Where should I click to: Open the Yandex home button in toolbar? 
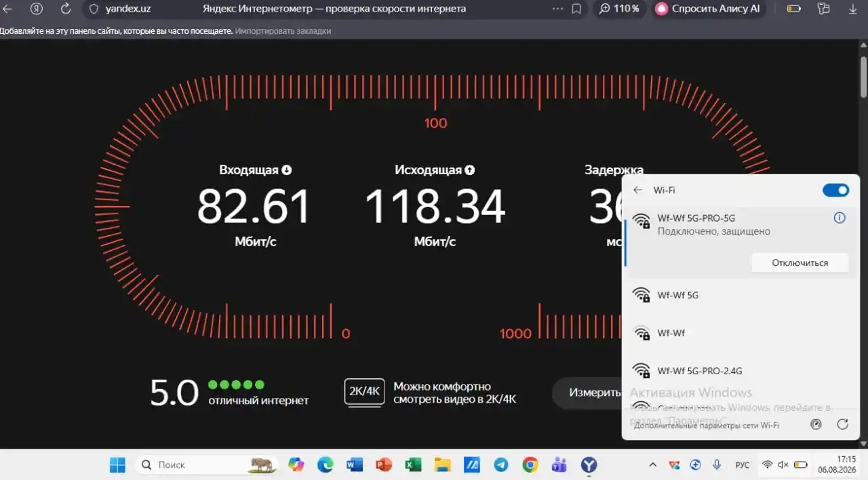point(37,9)
